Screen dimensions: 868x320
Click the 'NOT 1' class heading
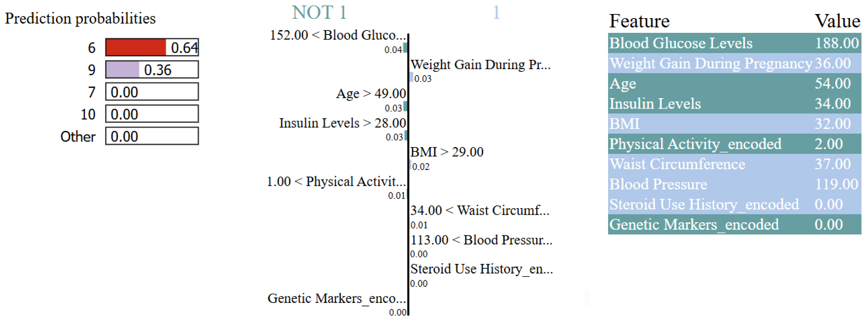point(319,13)
